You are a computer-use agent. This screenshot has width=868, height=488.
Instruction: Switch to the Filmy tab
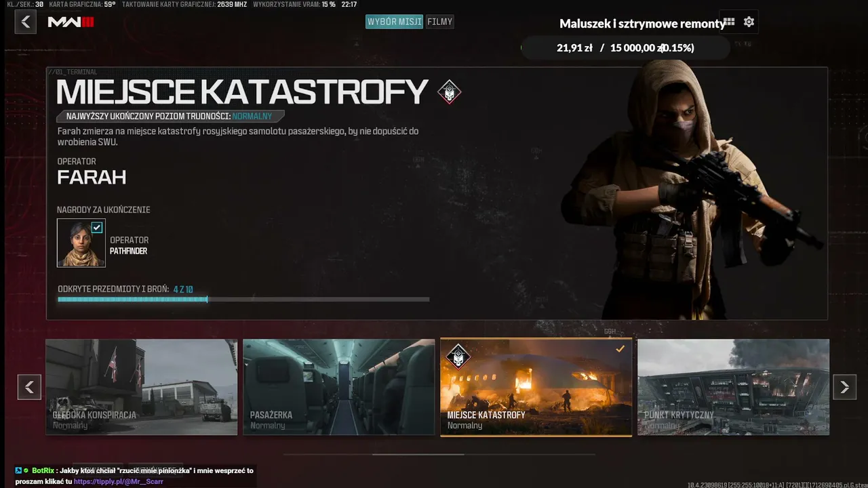point(440,22)
